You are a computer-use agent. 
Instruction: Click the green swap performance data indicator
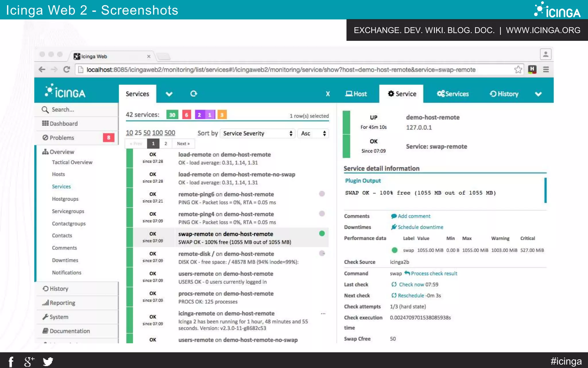tap(394, 250)
